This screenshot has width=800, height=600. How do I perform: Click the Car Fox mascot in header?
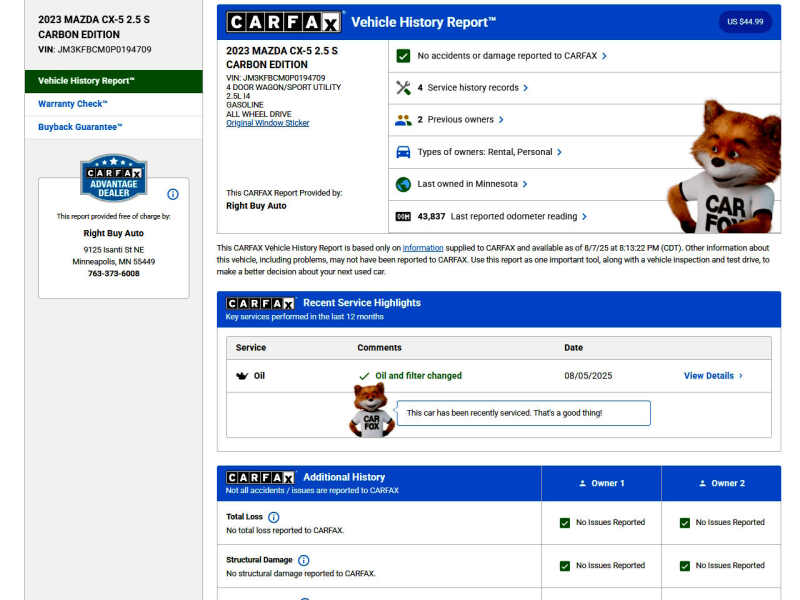724,167
